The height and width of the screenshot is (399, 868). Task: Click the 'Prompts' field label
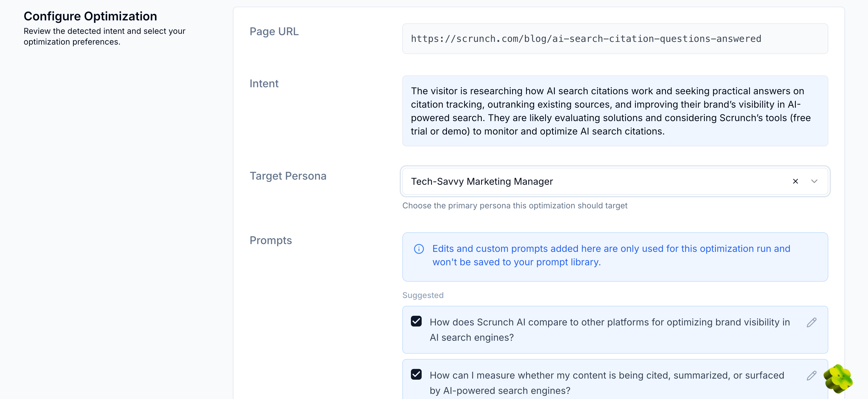click(271, 240)
